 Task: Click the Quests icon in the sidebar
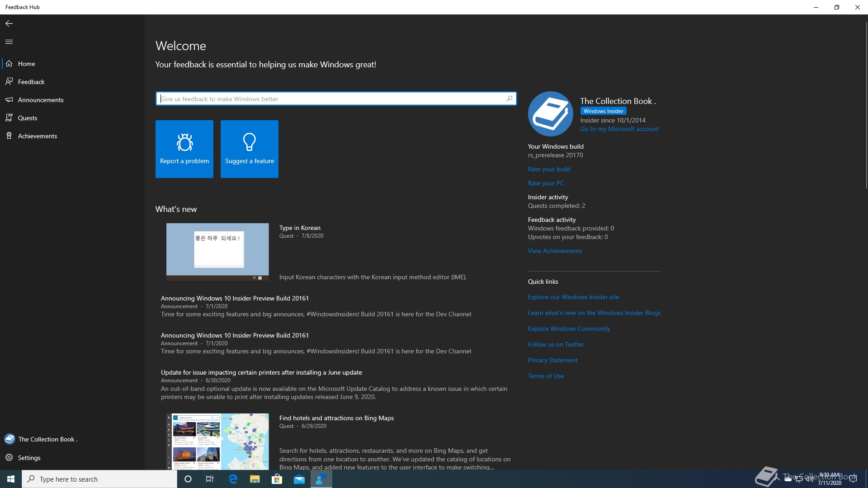(9, 118)
